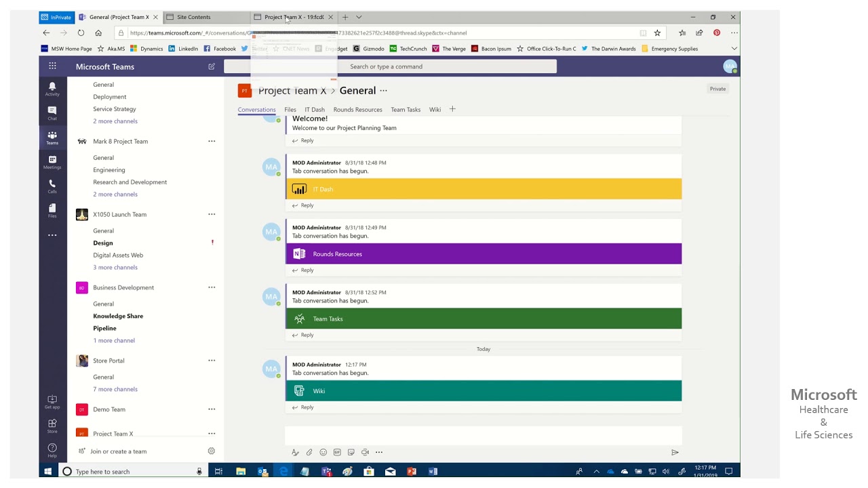The image size is (868, 488).
Task: Open Demo Team options ellipsis
Action: [212, 409]
